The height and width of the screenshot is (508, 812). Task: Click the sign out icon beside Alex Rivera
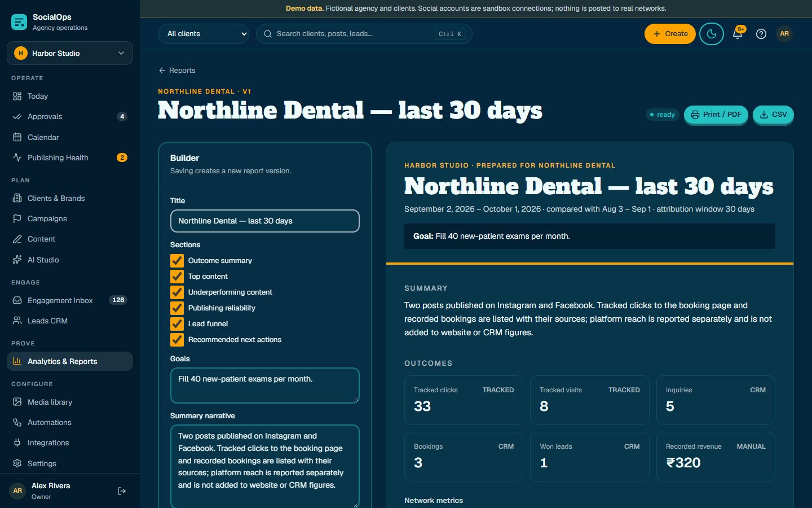pyautogui.click(x=122, y=491)
